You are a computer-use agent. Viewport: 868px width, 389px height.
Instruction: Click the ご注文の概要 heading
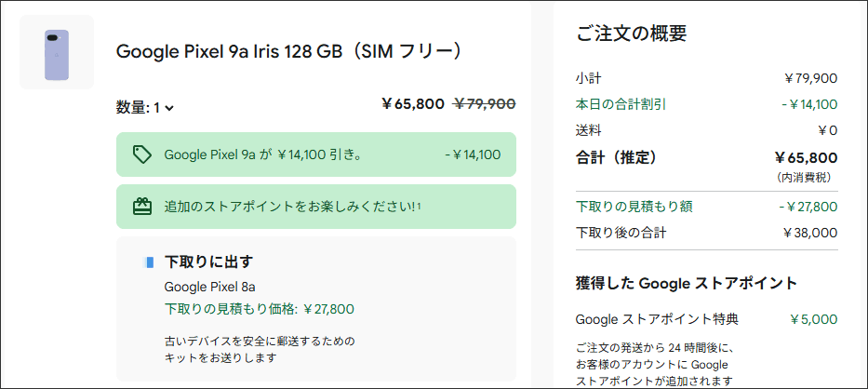point(632,34)
